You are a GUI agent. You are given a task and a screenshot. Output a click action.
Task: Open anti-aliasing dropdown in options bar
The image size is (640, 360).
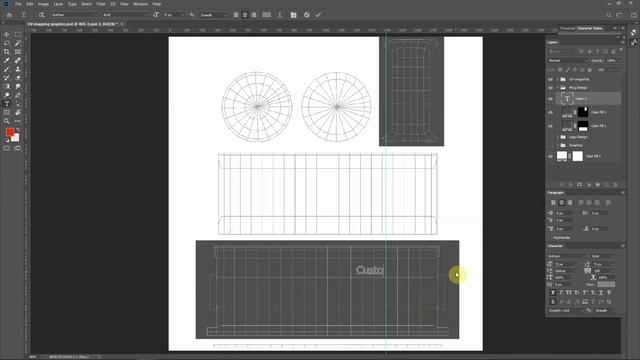pyautogui.click(x=213, y=15)
